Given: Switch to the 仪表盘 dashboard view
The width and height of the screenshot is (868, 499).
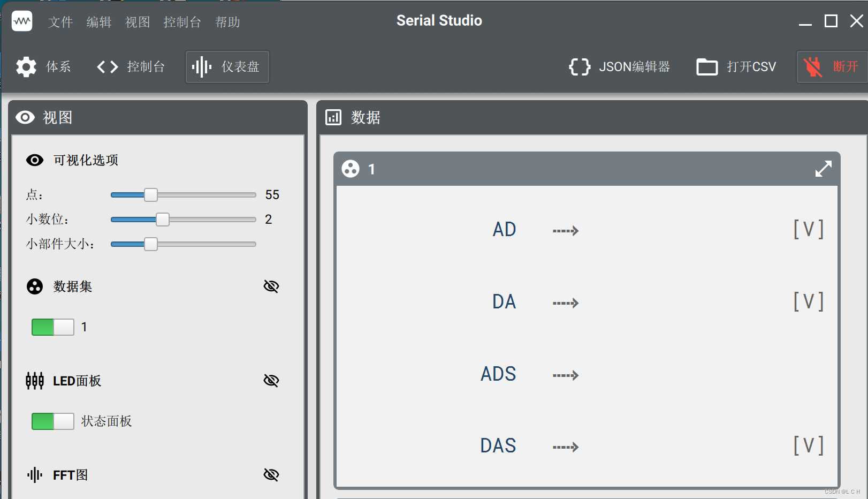Looking at the screenshot, I should tap(227, 67).
